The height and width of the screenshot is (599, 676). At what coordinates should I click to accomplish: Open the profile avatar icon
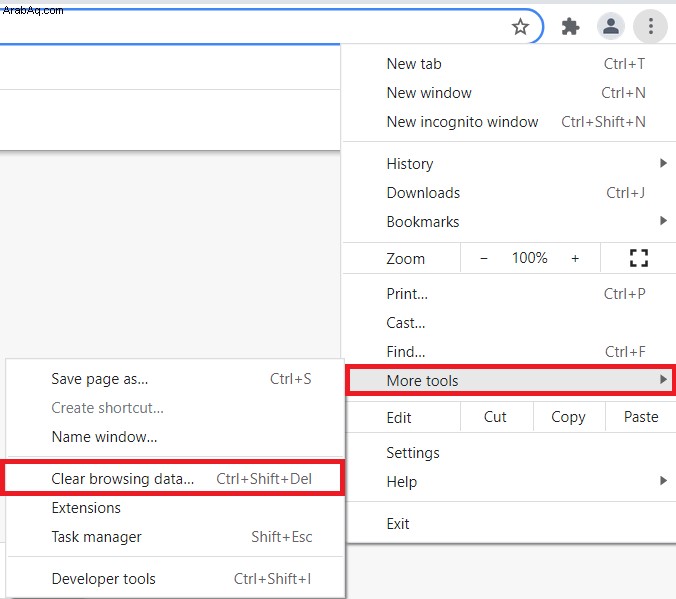pyautogui.click(x=610, y=26)
